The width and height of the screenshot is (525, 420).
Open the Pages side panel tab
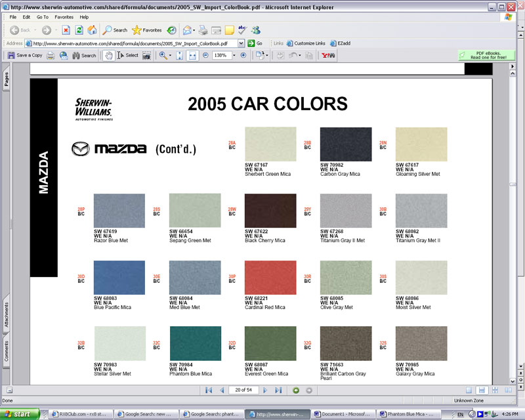(x=6, y=79)
